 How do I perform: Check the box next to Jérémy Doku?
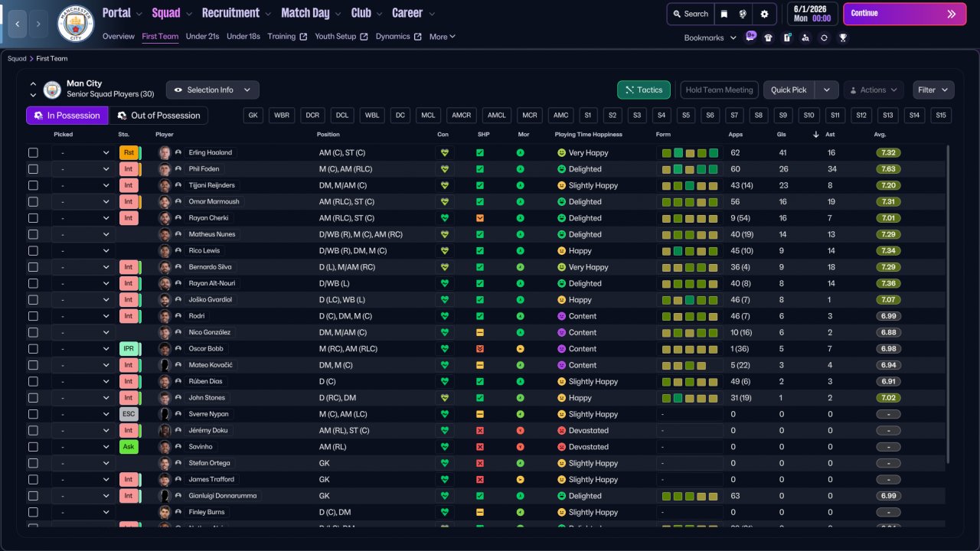click(33, 431)
